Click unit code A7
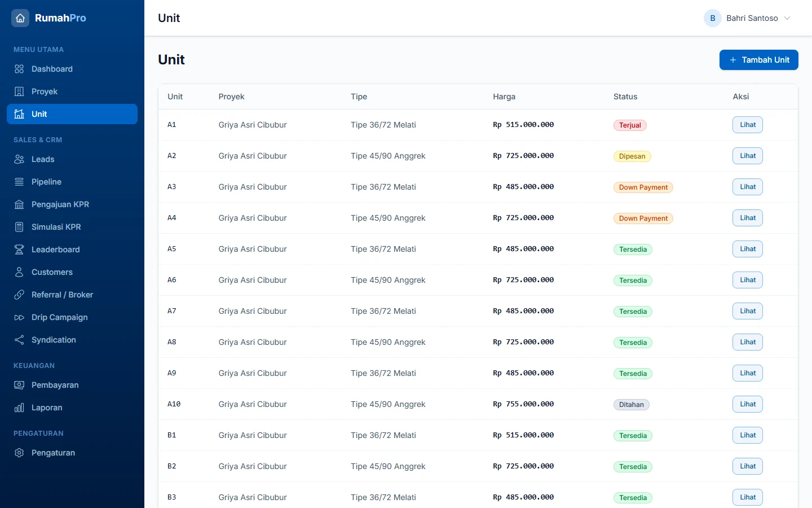Screen dimensions: 812x508 (172, 311)
